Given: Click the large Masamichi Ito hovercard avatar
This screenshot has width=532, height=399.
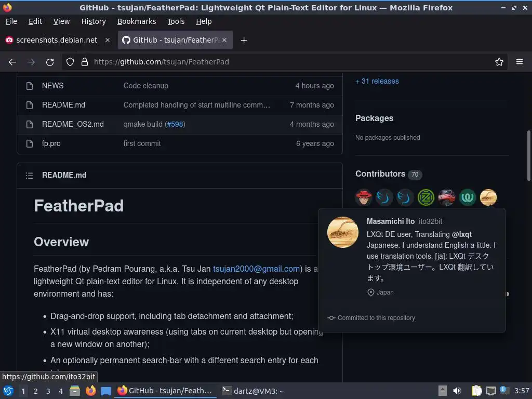Looking at the screenshot, I should point(343,232).
